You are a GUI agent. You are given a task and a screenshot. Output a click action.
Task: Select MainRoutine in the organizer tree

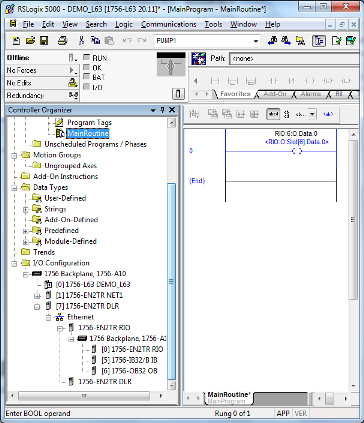(x=88, y=133)
